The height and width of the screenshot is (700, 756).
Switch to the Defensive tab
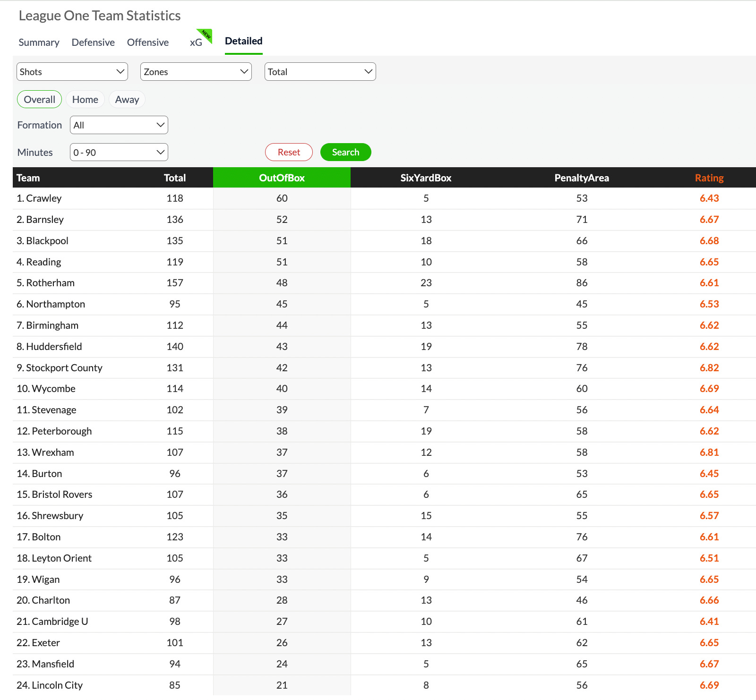(x=93, y=43)
